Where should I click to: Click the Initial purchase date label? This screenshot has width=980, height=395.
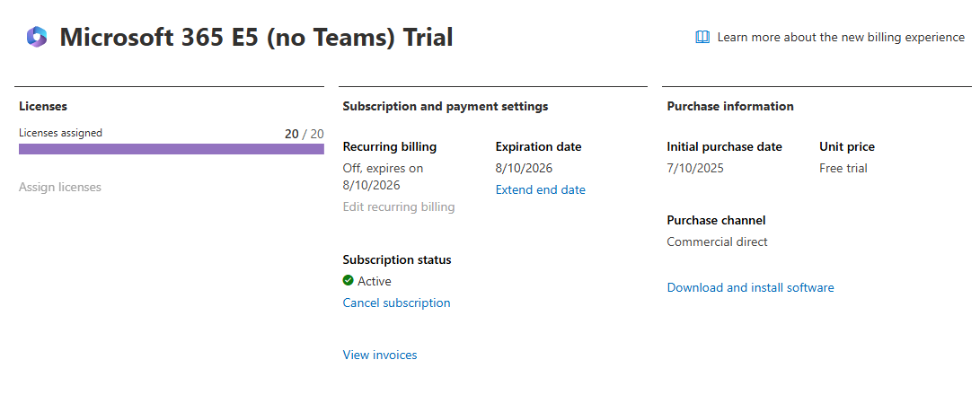724,147
